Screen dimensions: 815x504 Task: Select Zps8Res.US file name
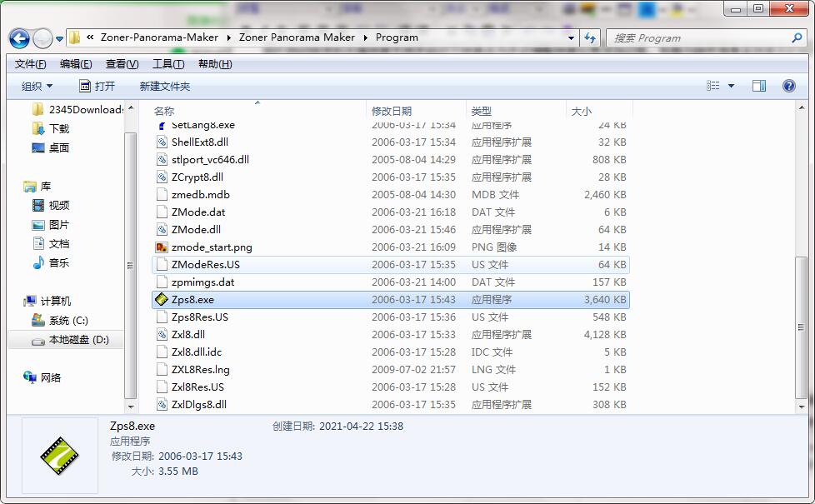point(200,317)
